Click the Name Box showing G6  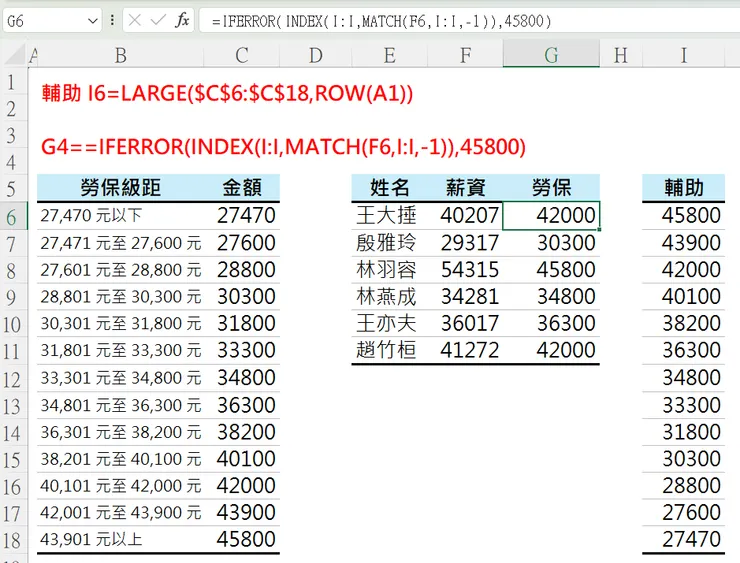point(52,21)
